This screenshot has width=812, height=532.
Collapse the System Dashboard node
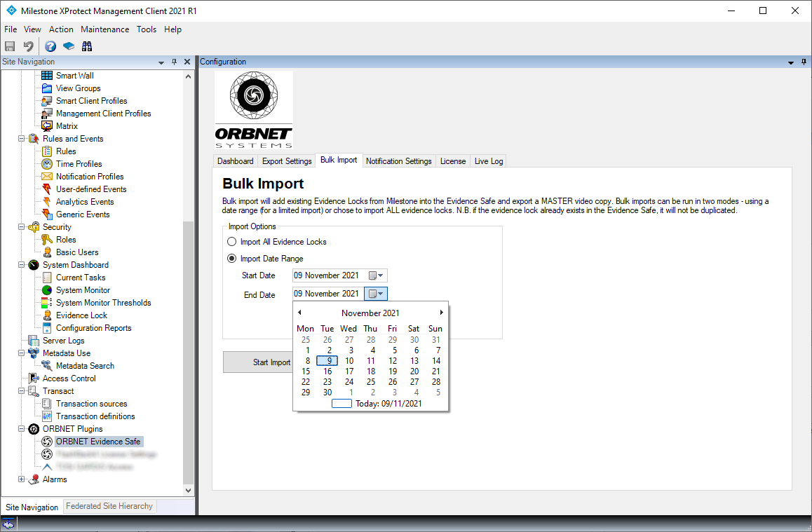[22, 265]
